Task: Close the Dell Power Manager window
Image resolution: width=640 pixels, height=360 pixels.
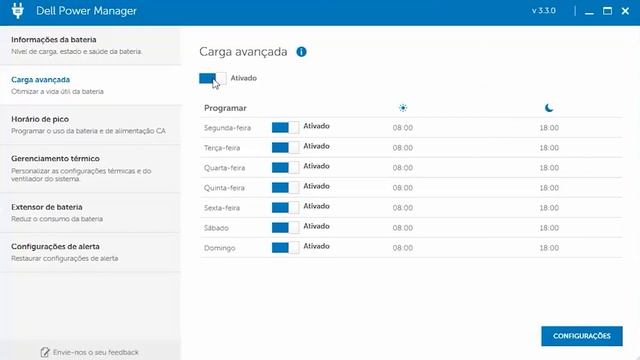Action: pyautogui.click(x=625, y=11)
